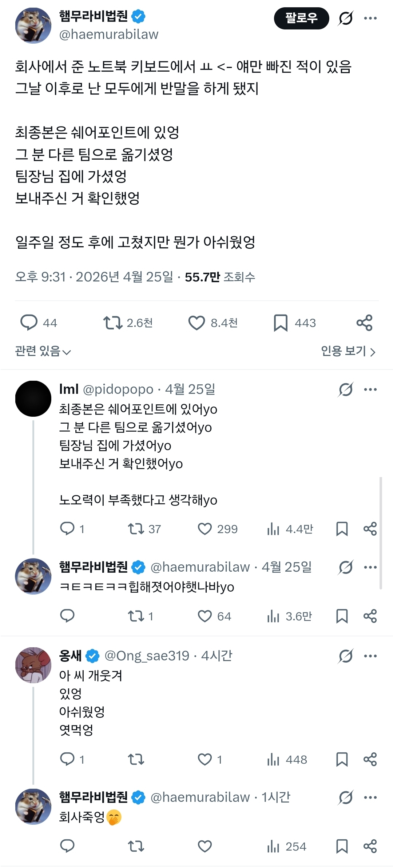Click the Grok icon beside the 팔로우 button
This screenshot has width=393, height=868.
pos(345,18)
